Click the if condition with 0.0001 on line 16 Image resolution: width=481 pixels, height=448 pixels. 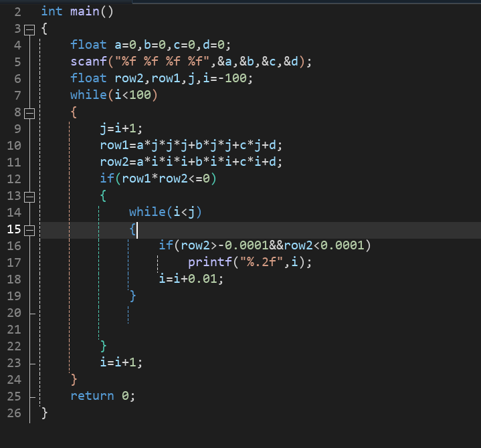coord(265,245)
